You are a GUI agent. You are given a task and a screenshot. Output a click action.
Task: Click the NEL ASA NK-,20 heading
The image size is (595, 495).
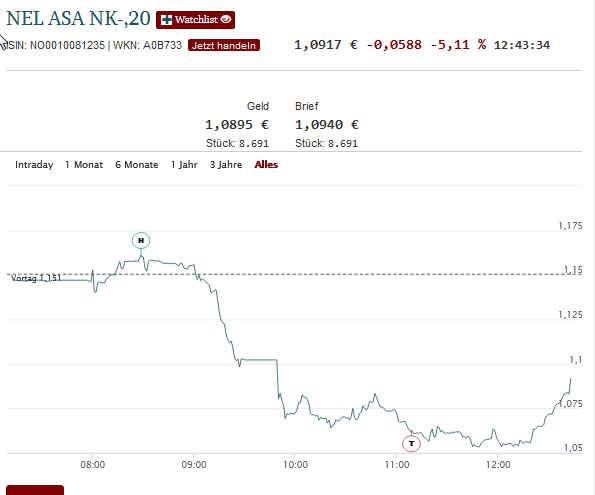79,19
